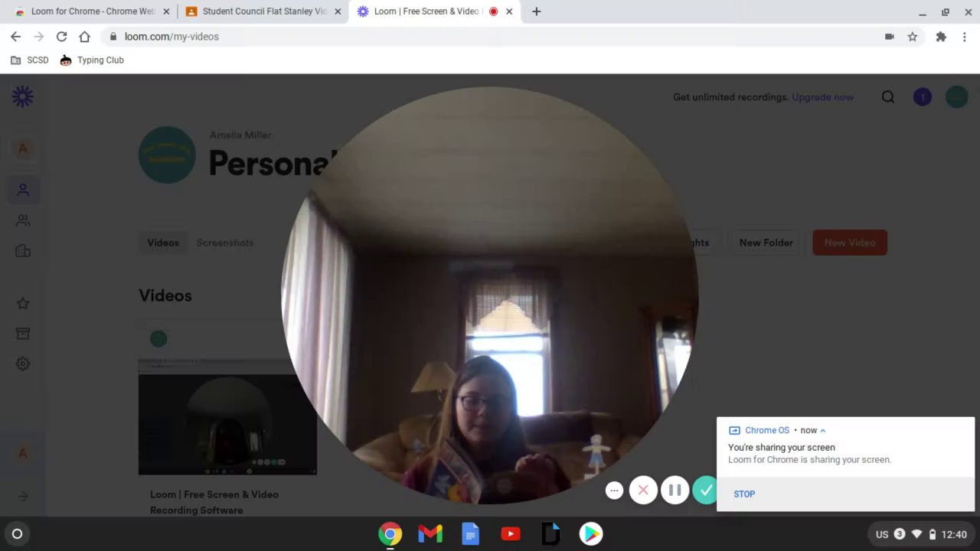Open the SCSD bookmarks folder

click(x=30, y=60)
